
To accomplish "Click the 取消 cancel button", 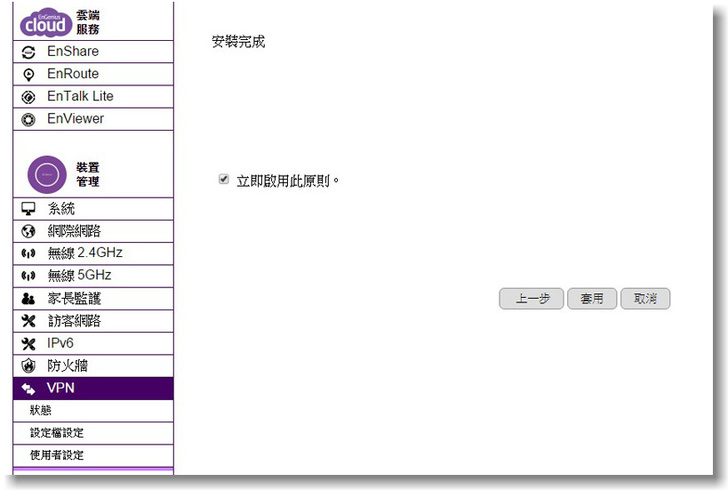I will coord(645,298).
